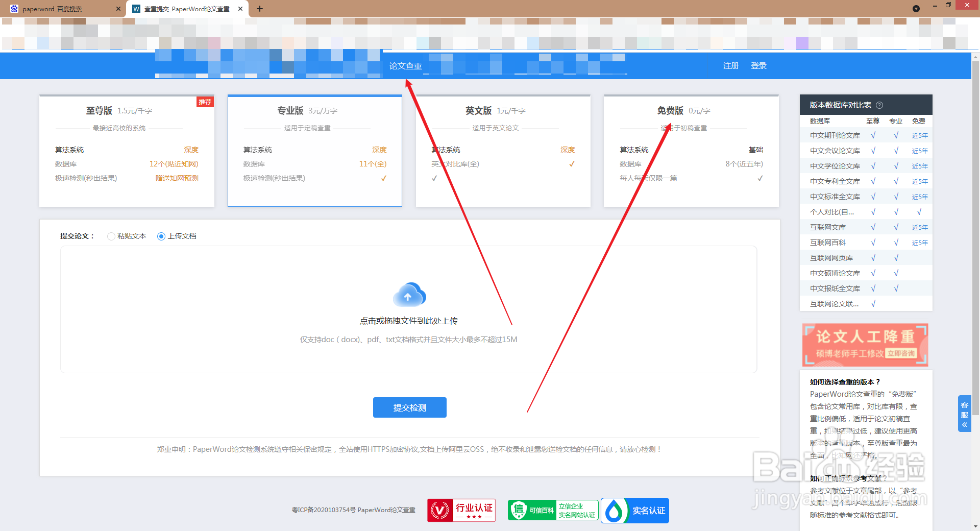Image resolution: width=980 pixels, height=531 pixels.
Task: Click the 中文标准全文库 row
Action: click(866, 197)
